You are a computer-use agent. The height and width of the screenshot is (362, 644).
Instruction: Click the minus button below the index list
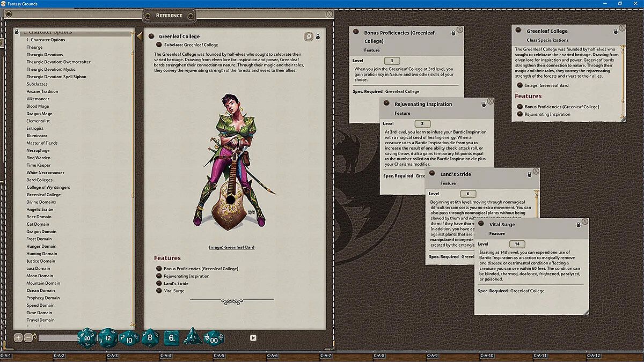28,338
